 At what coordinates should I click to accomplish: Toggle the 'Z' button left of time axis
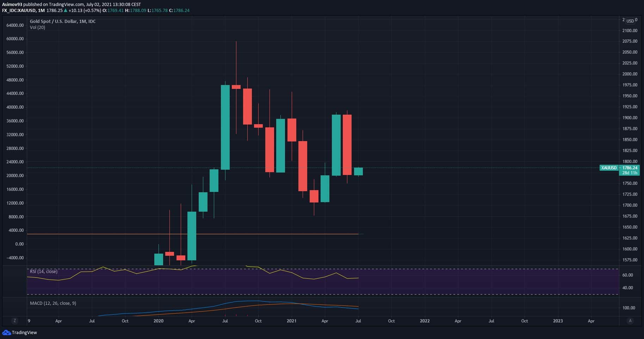pyautogui.click(x=14, y=321)
